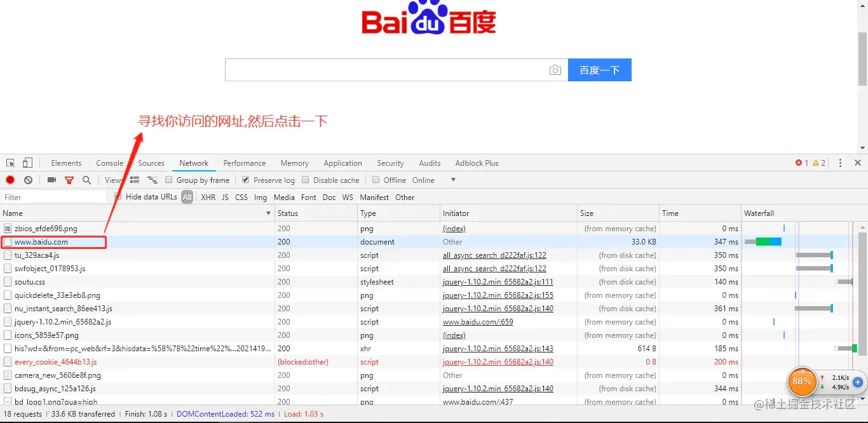Filter requests by Doc
Screen dimensions: 868x423
pyautogui.click(x=329, y=198)
